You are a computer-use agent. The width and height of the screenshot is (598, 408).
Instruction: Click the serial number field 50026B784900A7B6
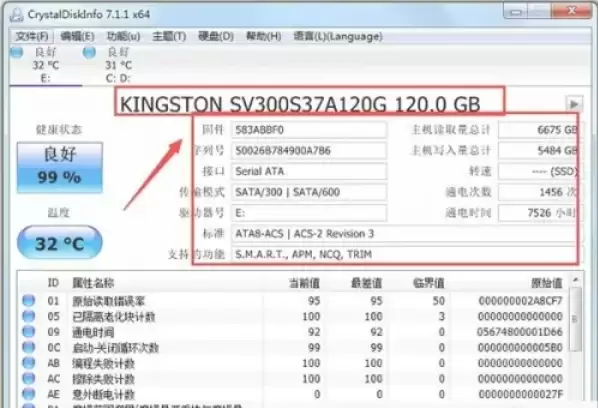(309, 151)
